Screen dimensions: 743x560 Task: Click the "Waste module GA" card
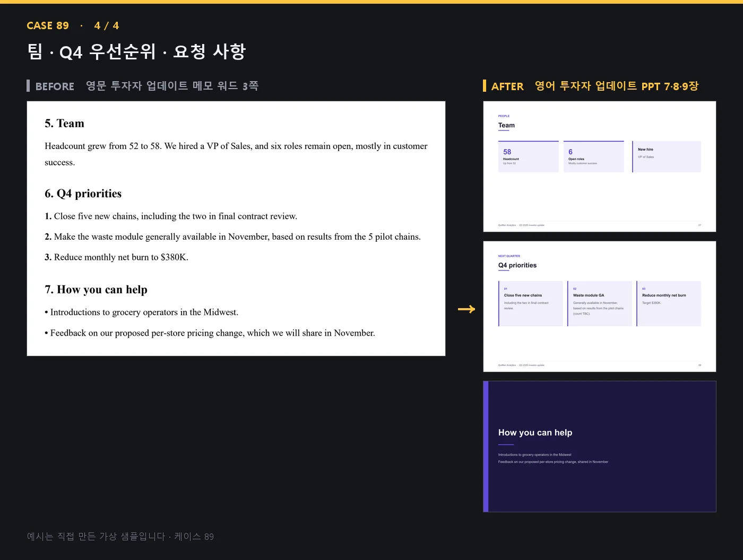600,303
